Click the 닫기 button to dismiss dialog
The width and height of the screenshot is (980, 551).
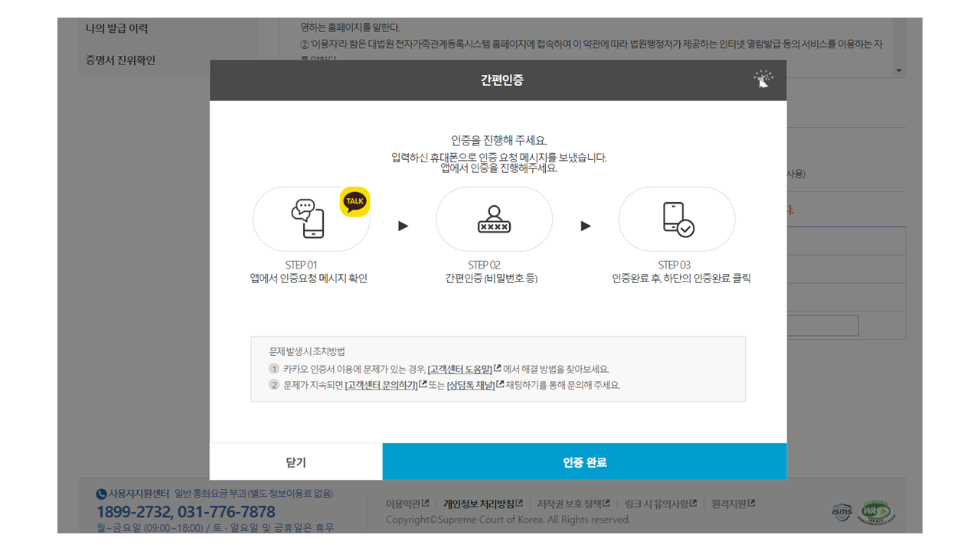tap(297, 461)
